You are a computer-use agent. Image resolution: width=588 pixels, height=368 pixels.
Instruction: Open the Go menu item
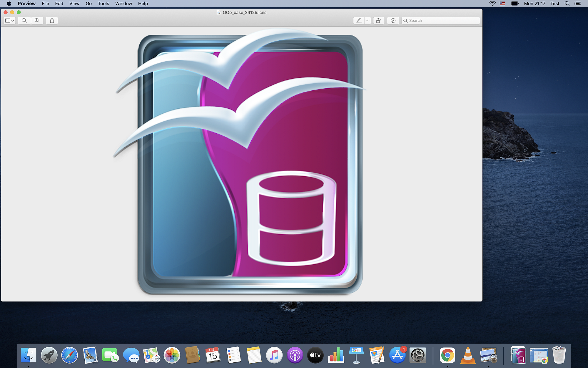[88, 4]
